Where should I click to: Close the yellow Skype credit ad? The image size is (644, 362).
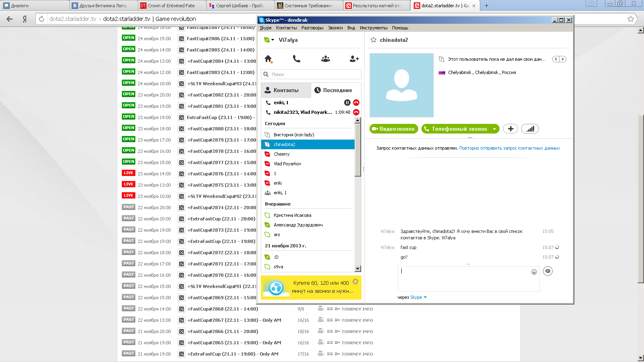pyautogui.click(x=355, y=282)
